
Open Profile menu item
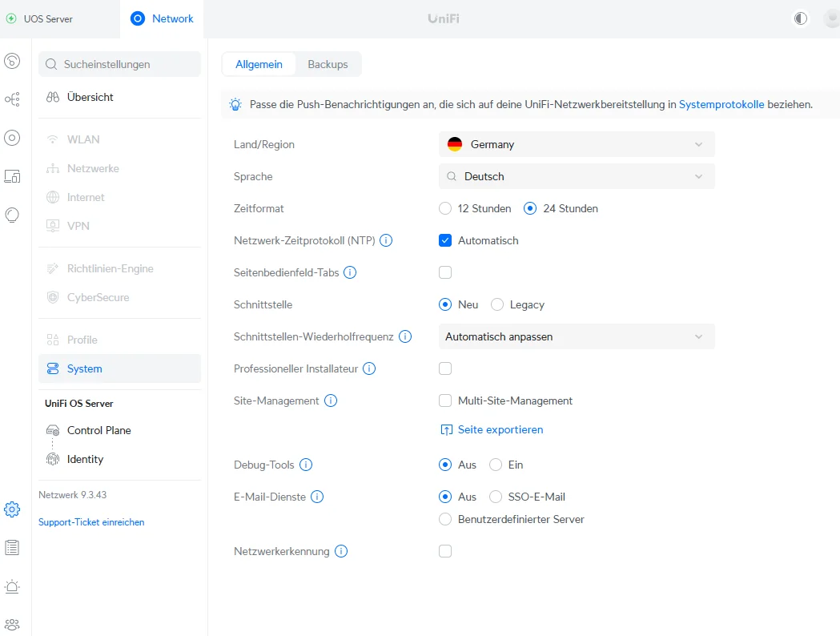pyautogui.click(x=119, y=340)
